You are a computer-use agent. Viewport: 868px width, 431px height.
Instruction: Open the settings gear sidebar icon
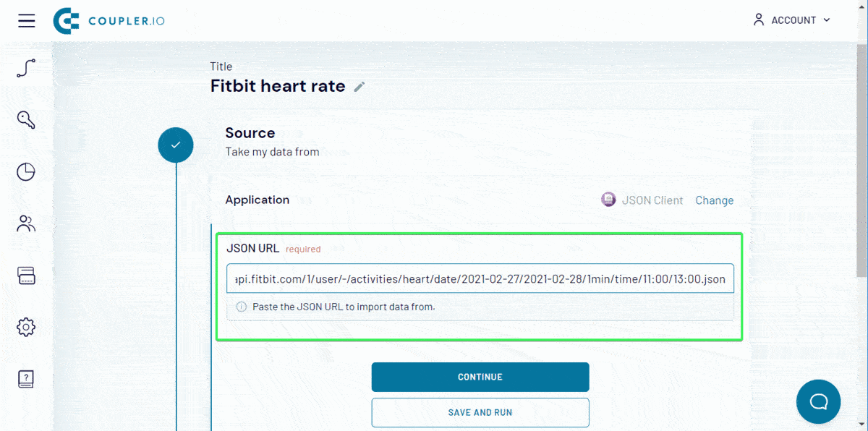point(26,327)
